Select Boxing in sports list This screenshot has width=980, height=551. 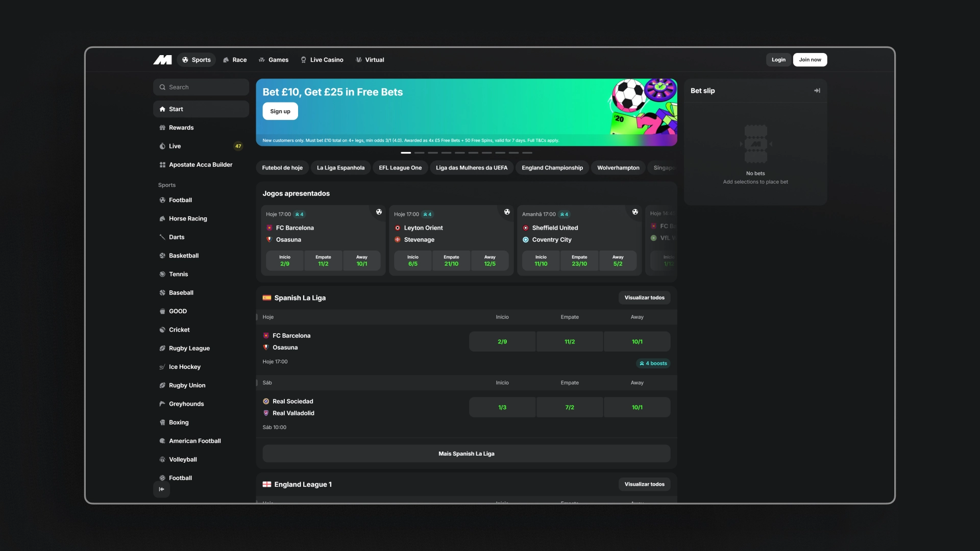pyautogui.click(x=201, y=422)
